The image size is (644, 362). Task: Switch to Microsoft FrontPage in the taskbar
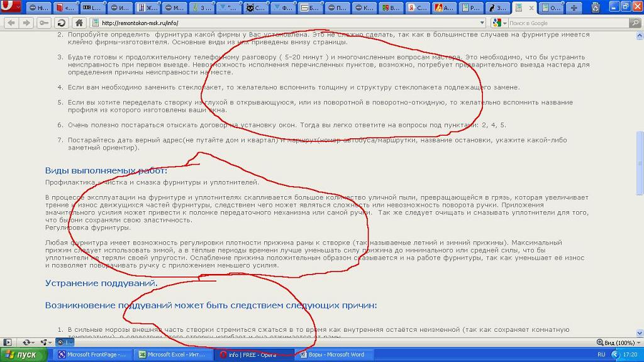coord(92,354)
